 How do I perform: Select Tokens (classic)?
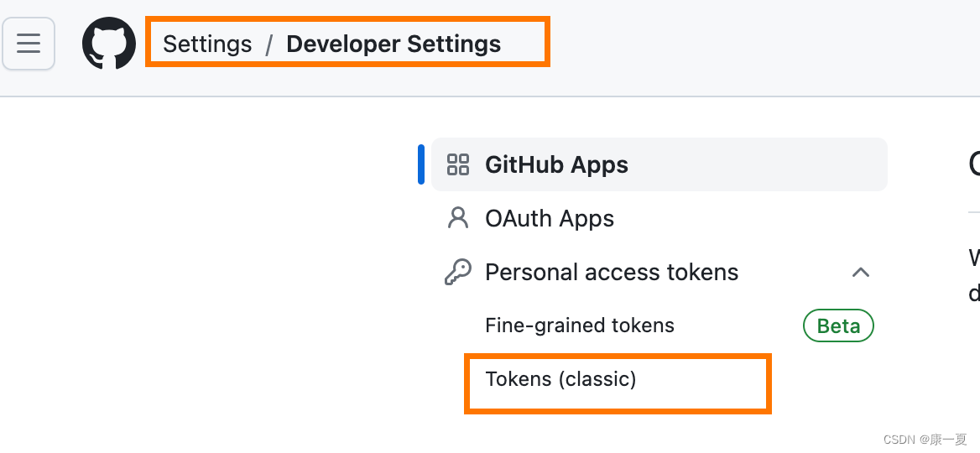[x=560, y=379]
